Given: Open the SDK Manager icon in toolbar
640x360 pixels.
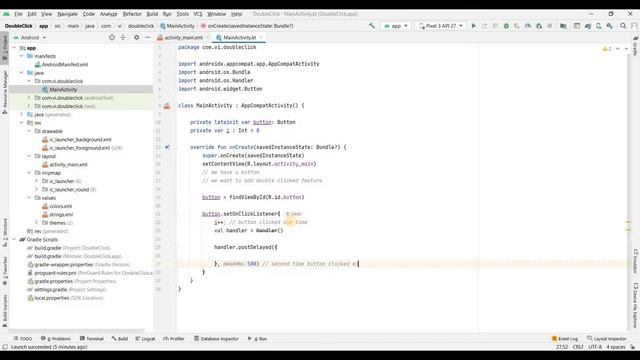Looking at the screenshot, I should click(610, 26).
